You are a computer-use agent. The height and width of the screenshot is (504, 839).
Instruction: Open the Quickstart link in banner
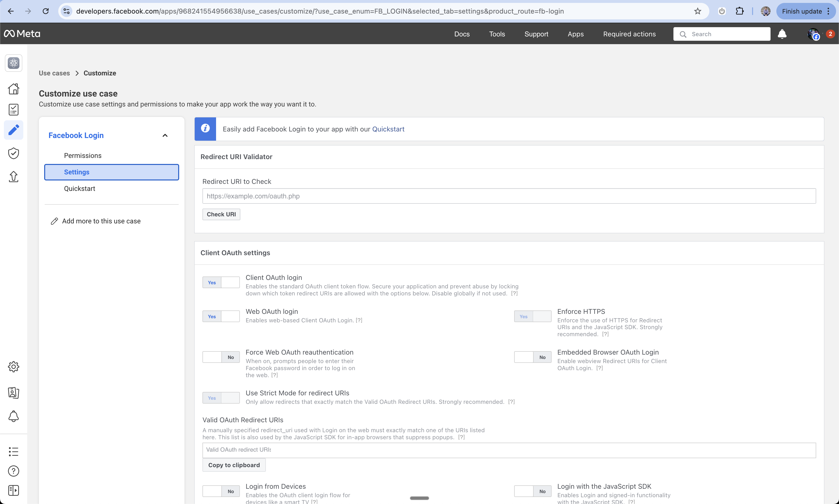click(x=388, y=129)
